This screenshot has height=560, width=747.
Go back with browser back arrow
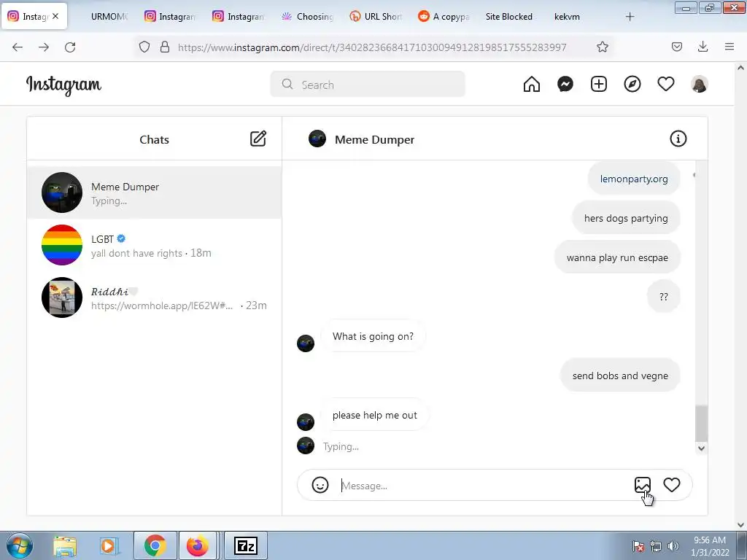(18, 47)
